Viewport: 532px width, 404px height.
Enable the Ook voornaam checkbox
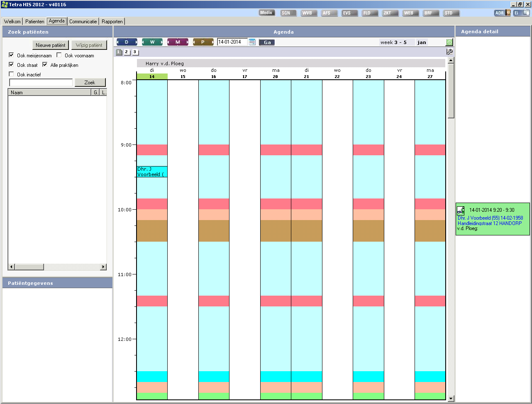point(59,55)
